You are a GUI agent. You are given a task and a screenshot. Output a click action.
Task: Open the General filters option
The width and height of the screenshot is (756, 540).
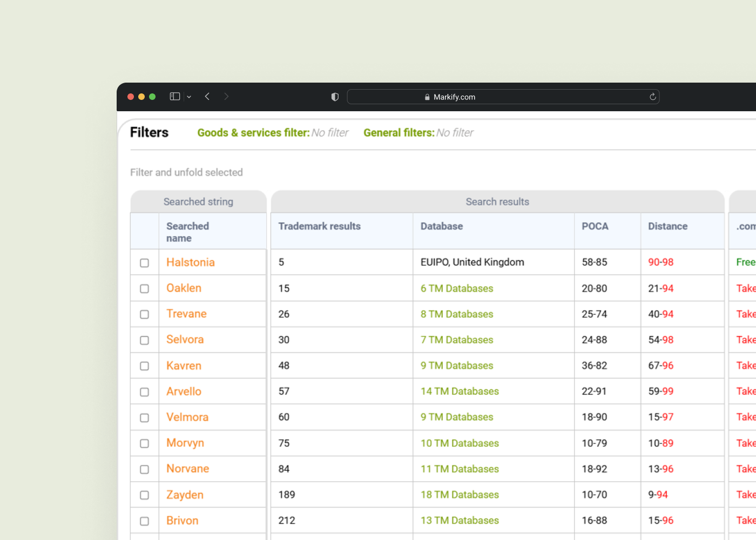[418, 133]
